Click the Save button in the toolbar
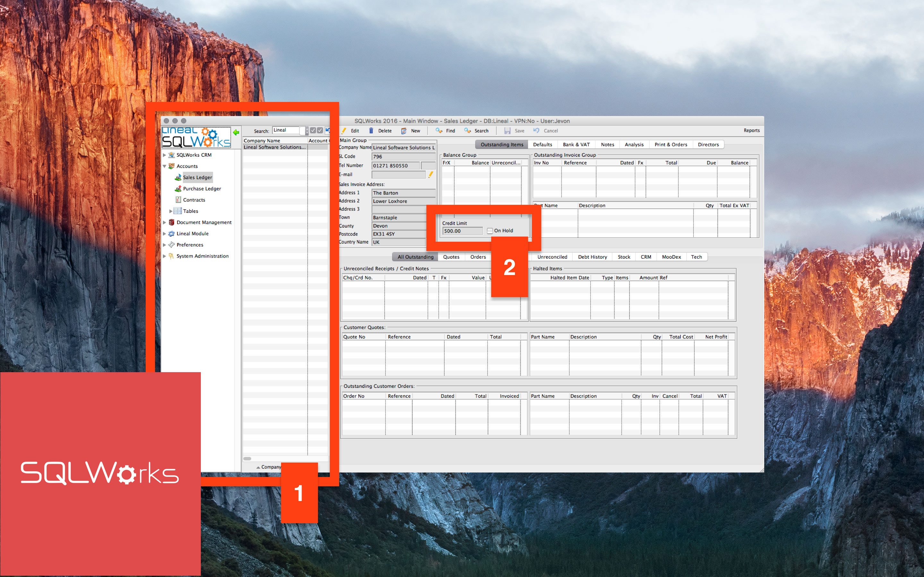Screen dimensions: 924x577 pyautogui.click(x=514, y=130)
